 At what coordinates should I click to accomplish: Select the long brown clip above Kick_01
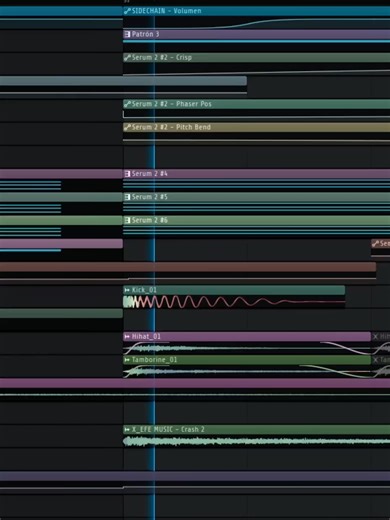click(x=188, y=267)
